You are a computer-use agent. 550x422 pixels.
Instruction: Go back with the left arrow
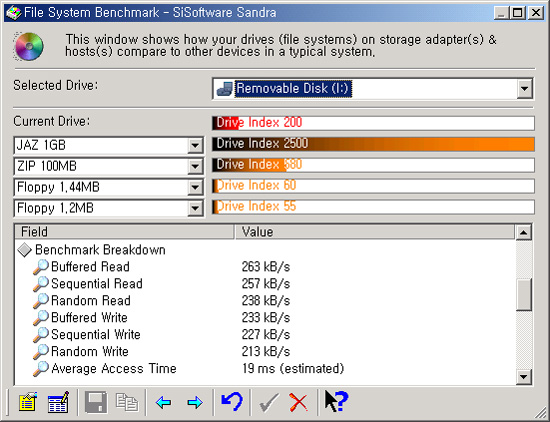pos(164,402)
